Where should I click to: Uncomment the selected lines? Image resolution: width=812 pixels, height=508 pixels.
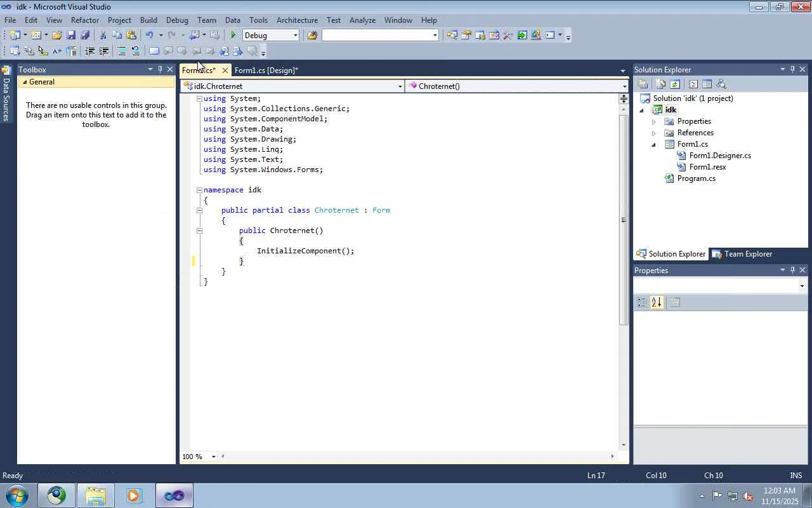(135, 51)
